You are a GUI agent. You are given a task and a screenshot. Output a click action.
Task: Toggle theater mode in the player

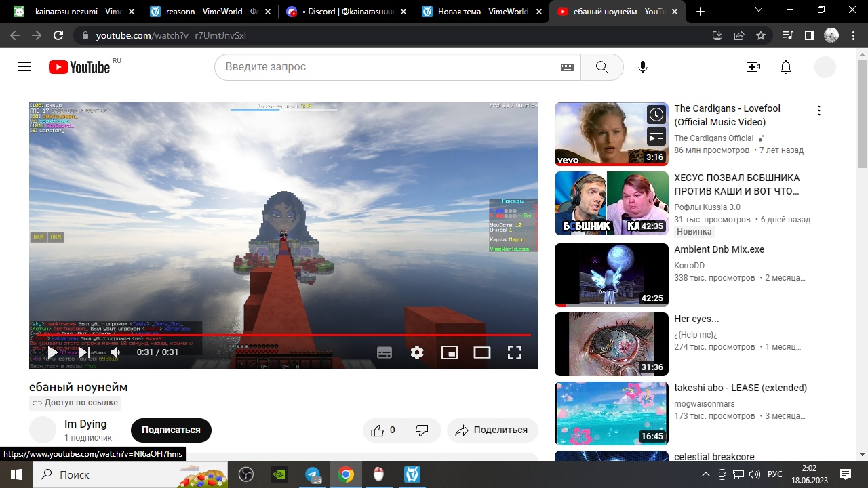click(x=482, y=352)
